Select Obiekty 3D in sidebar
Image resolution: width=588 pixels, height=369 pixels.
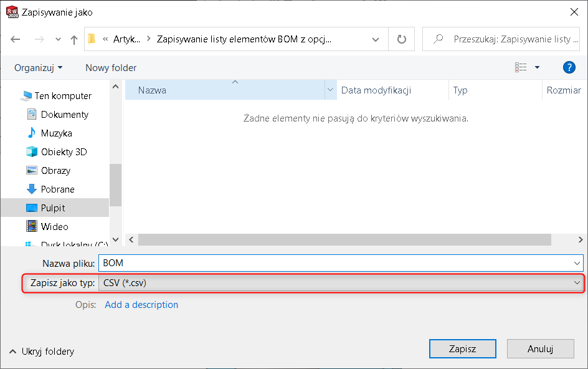pyautogui.click(x=64, y=151)
